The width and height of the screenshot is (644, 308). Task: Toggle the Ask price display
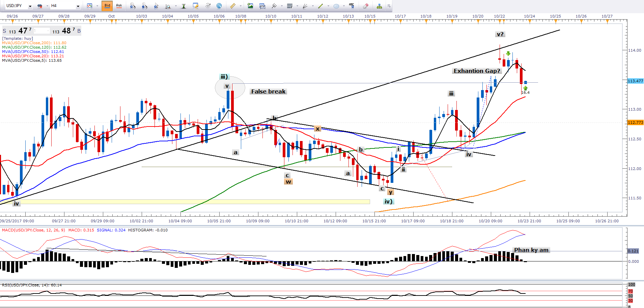click(x=119, y=5)
